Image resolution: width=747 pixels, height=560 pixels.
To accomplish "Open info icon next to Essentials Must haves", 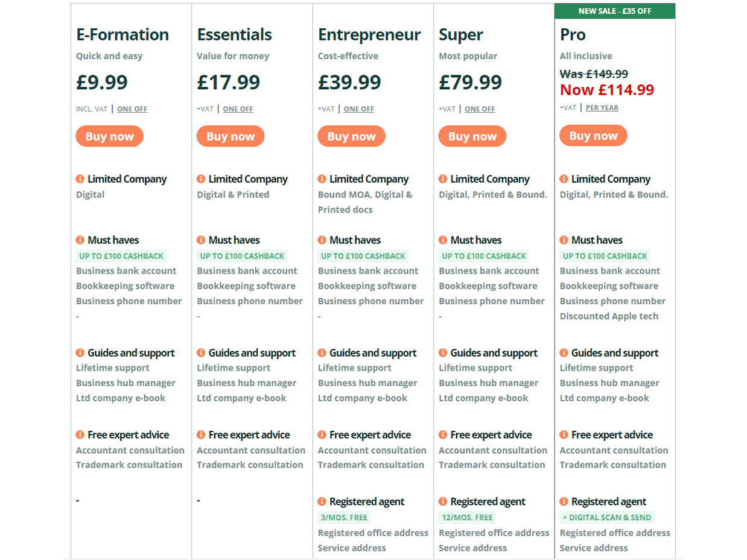I will click(201, 240).
